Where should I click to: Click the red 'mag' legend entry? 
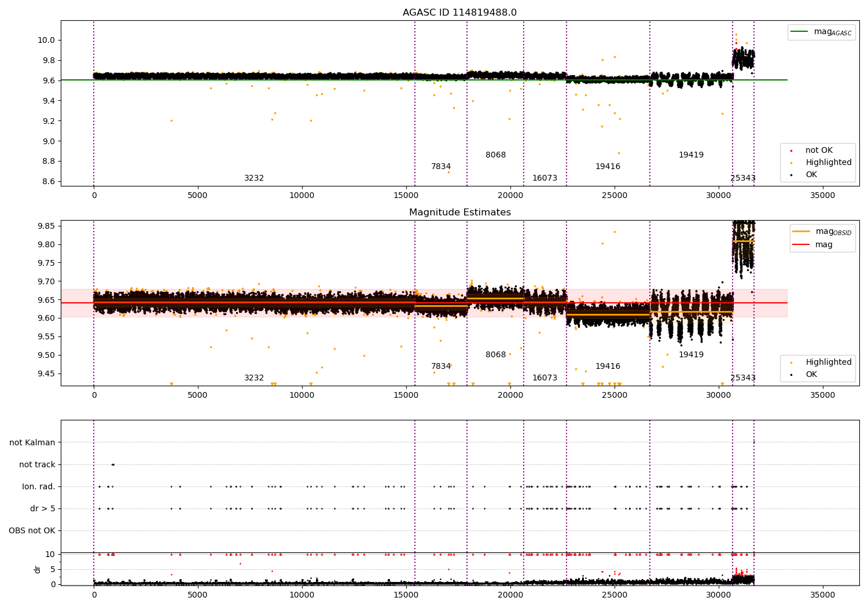pos(823,245)
